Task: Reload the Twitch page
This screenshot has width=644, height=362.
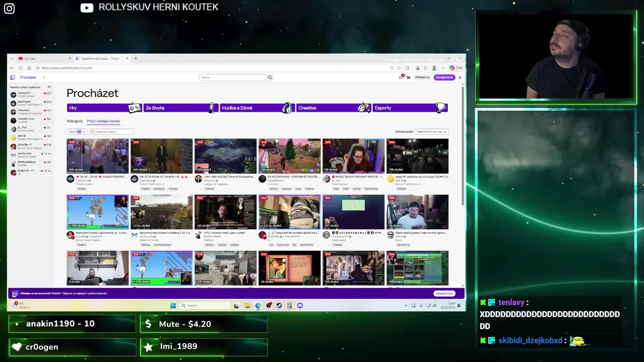Action: (21, 68)
